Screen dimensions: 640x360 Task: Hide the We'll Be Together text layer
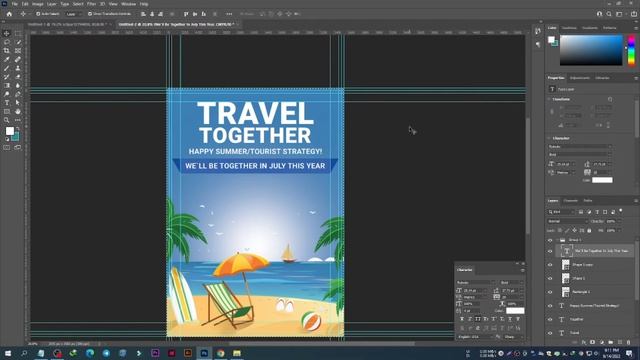click(x=550, y=251)
